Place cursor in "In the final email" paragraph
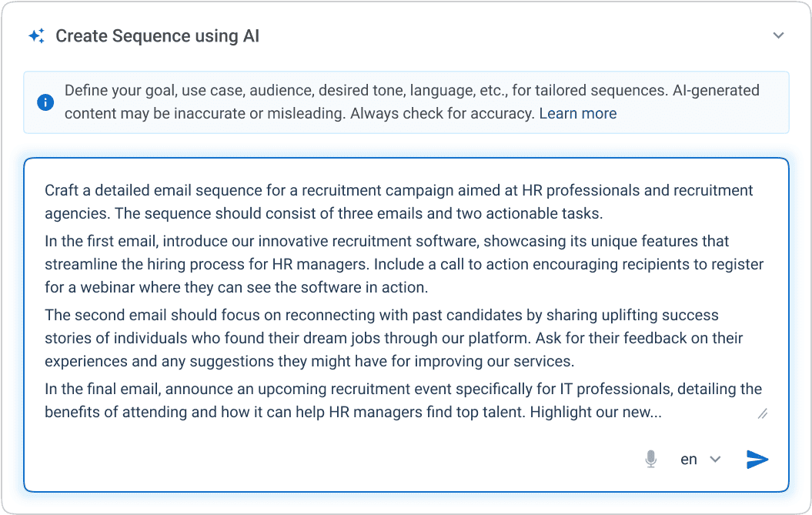 tap(308, 400)
